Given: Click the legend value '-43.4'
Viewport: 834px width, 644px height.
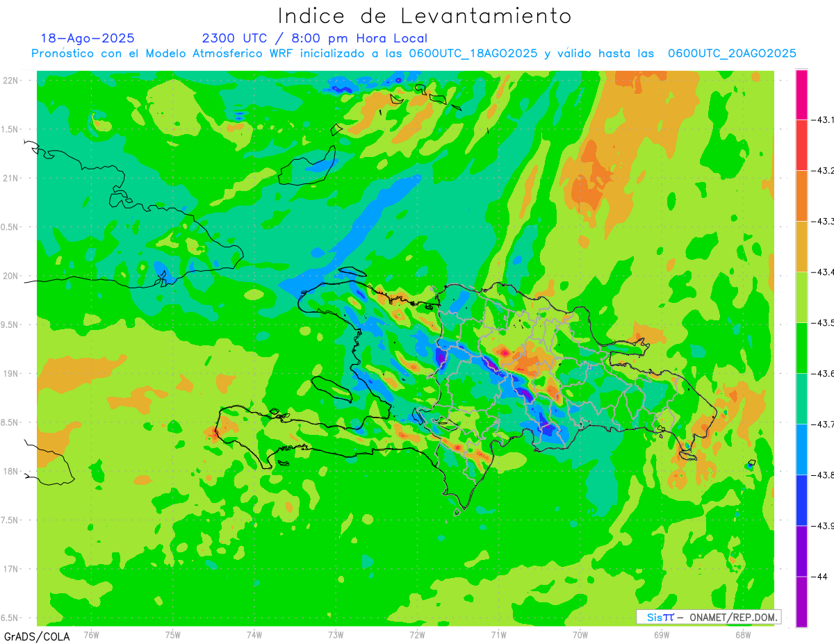Looking at the screenshot, I should coord(822,272).
